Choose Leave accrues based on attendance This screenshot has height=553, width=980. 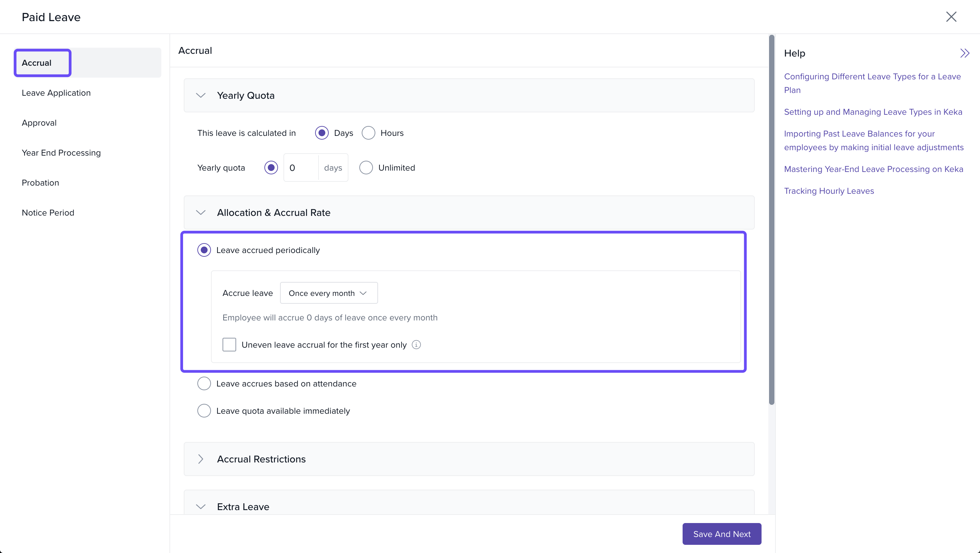[204, 384]
